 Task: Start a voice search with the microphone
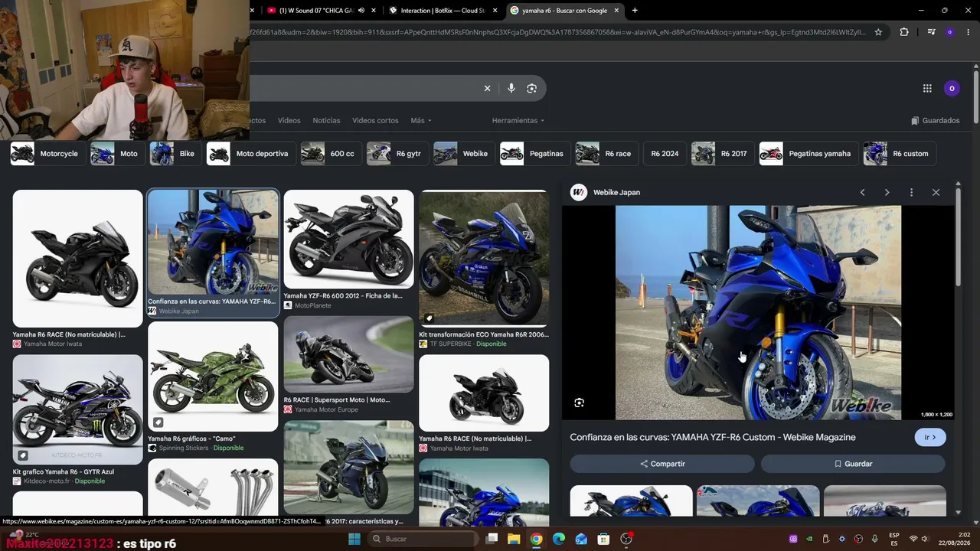click(511, 88)
